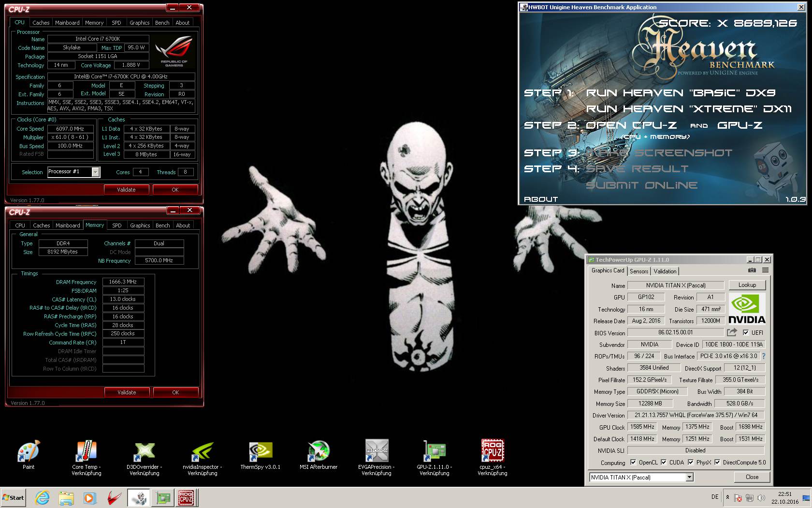Screen dimensions: 812x508
Task: Click the GPU-Z taskbar button
Action: pos(163,498)
